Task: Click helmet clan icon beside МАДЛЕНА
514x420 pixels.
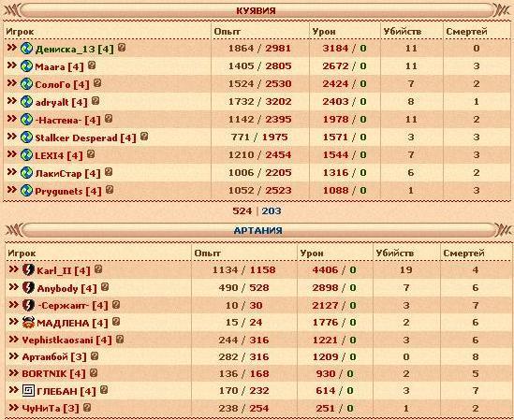Action: click(x=28, y=323)
